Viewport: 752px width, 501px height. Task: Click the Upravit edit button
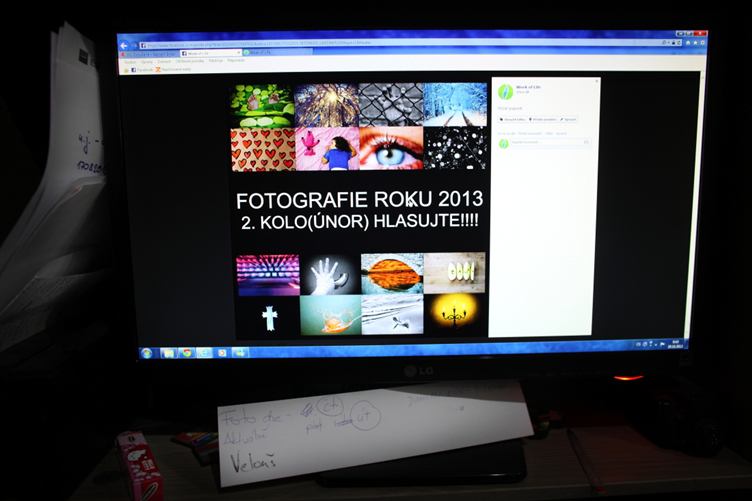tap(568, 119)
